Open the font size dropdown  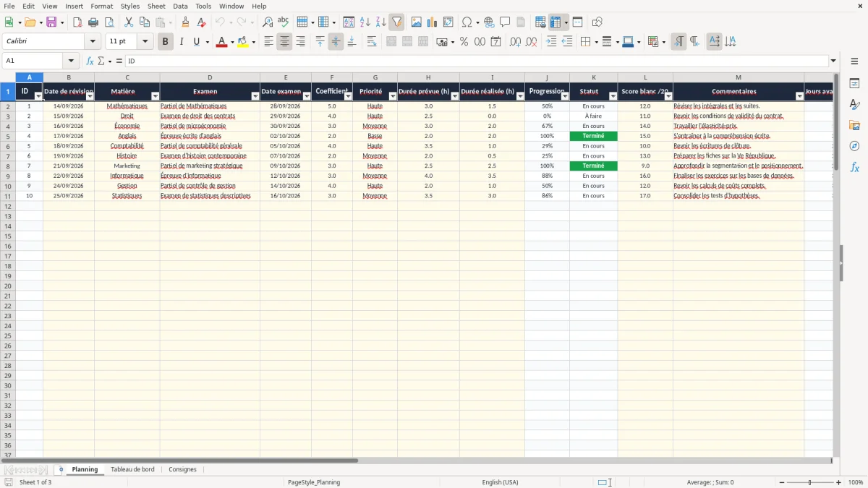point(145,42)
